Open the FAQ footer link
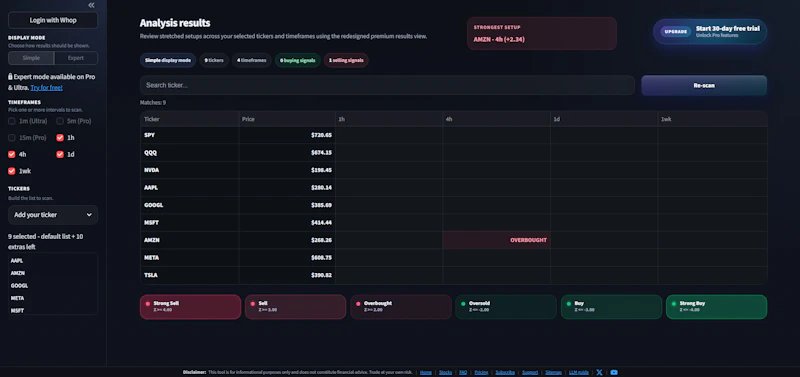The height and width of the screenshot is (377, 800). tap(463, 372)
